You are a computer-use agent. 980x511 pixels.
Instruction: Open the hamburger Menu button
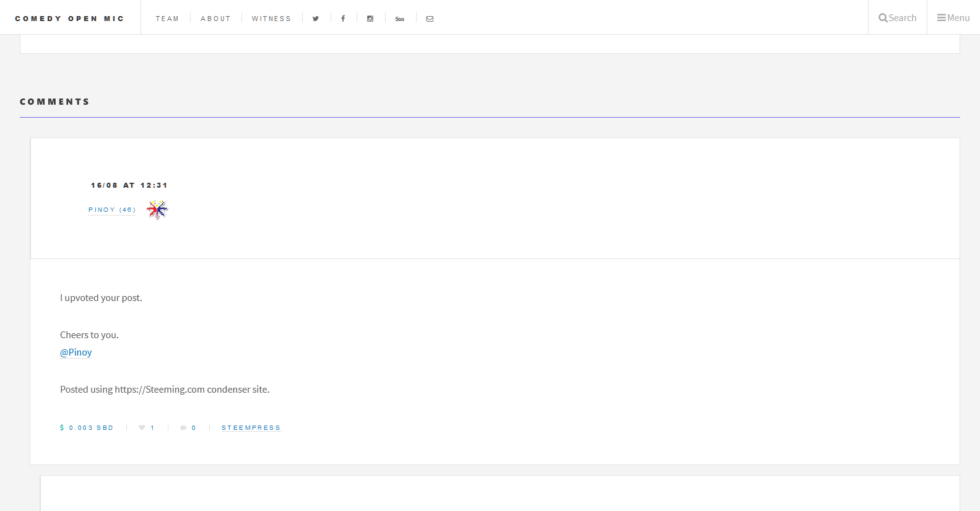coord(953,17)
